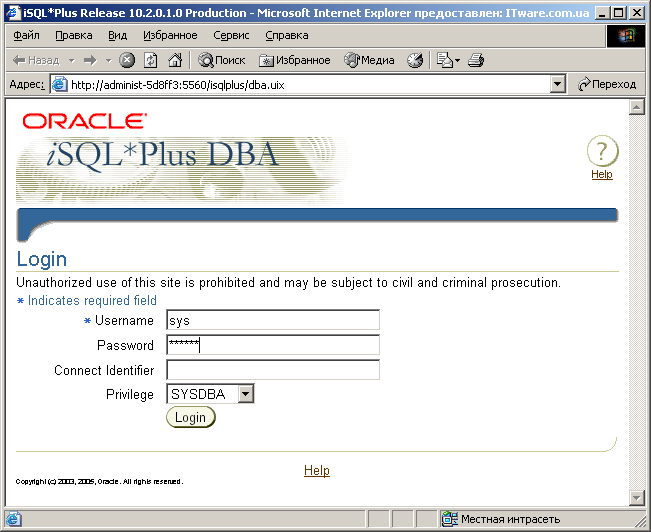The height and width of the screenshot is (532, 651).
Task: Expand the address bar dropdown
Action: click(x=558, y=84)
